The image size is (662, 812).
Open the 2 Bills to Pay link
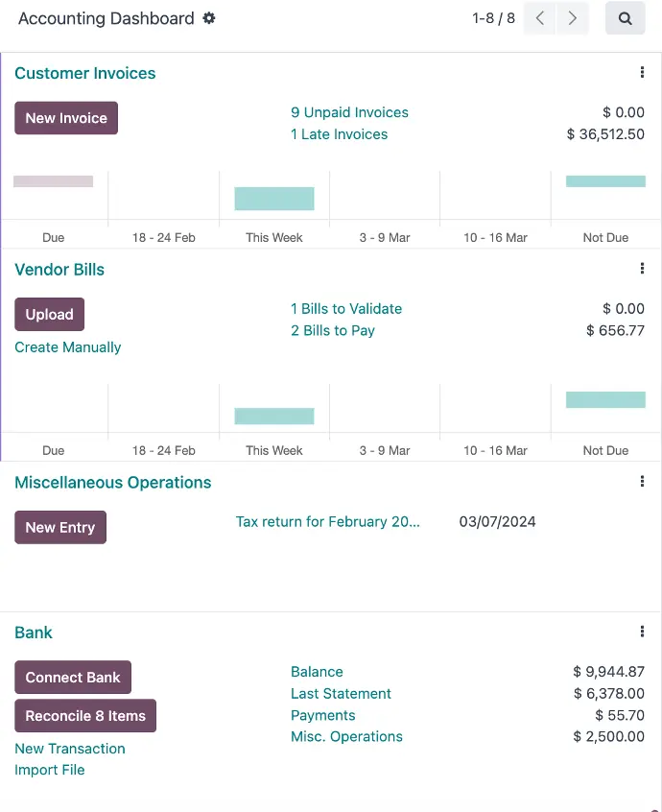pyautogui.click(x=333, y=330)
